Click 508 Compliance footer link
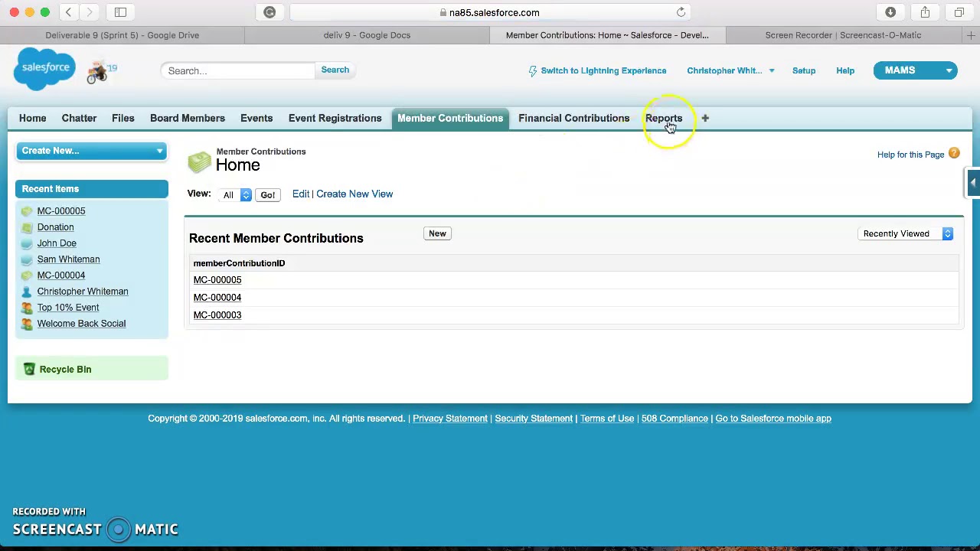980x551 pixels. [x=675, y=419]
